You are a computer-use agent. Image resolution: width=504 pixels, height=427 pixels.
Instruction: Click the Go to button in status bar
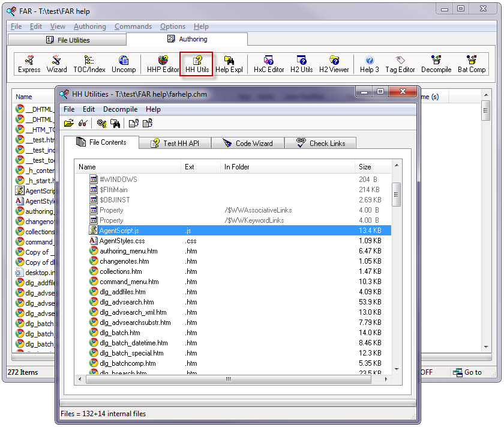click(467, 372)
